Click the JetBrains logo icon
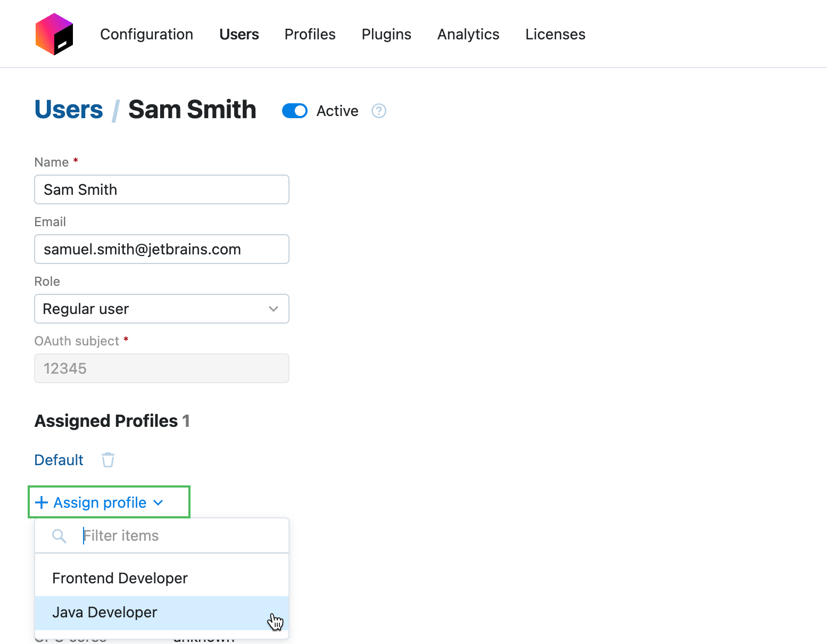 pyautogui.click(x=54, y=34)
